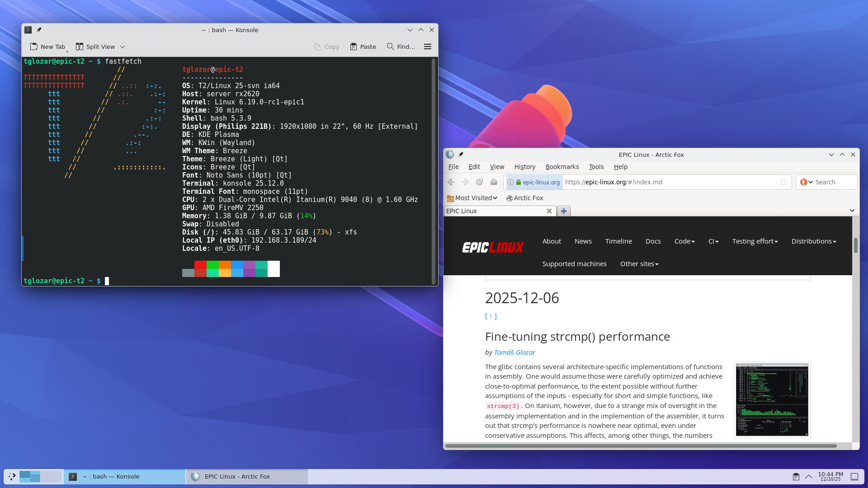Select the EPIC Linux browser tab
868x488 pixels.
point(500,211)
